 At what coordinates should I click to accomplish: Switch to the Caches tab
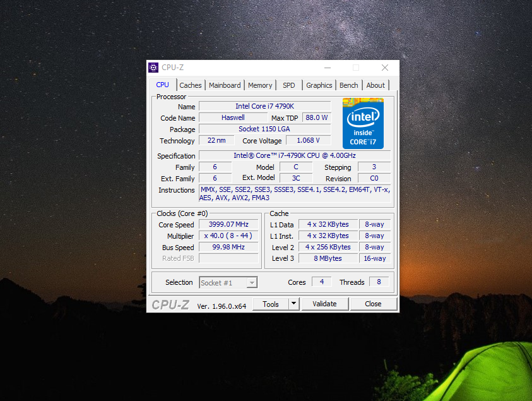point(191,85)
